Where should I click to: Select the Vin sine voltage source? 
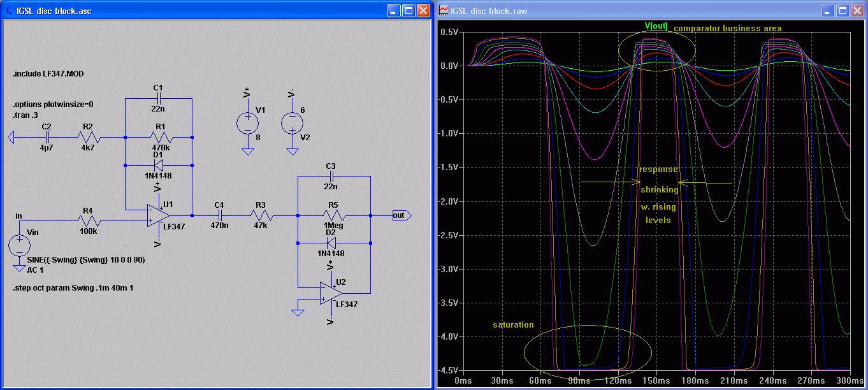point(20,245)
